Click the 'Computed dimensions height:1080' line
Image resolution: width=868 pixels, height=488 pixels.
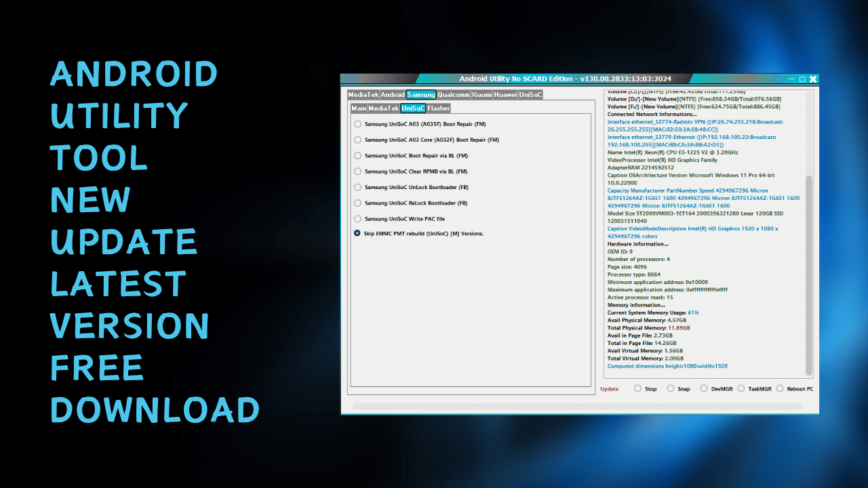point(667,366)
